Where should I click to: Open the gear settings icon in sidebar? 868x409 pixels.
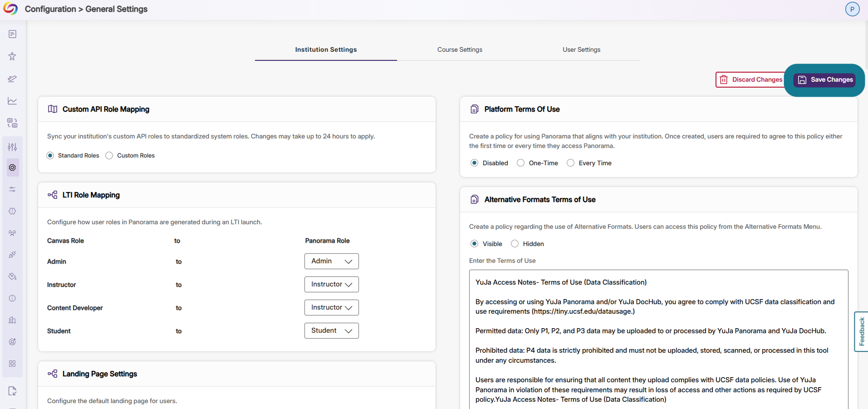12,168
